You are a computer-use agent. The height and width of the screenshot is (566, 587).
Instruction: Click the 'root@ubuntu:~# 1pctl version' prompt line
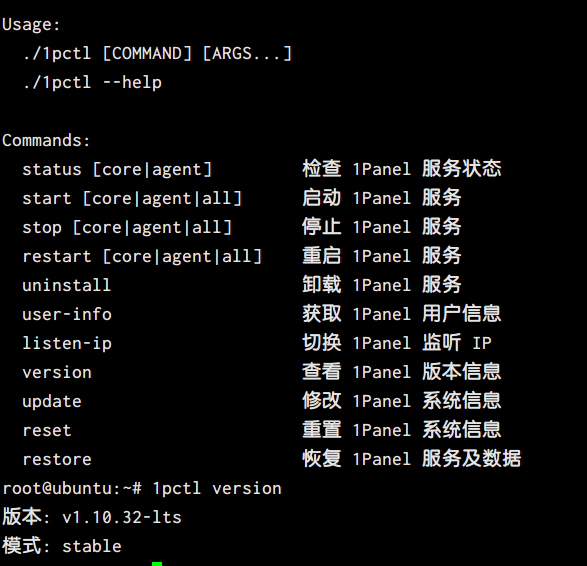142,489
